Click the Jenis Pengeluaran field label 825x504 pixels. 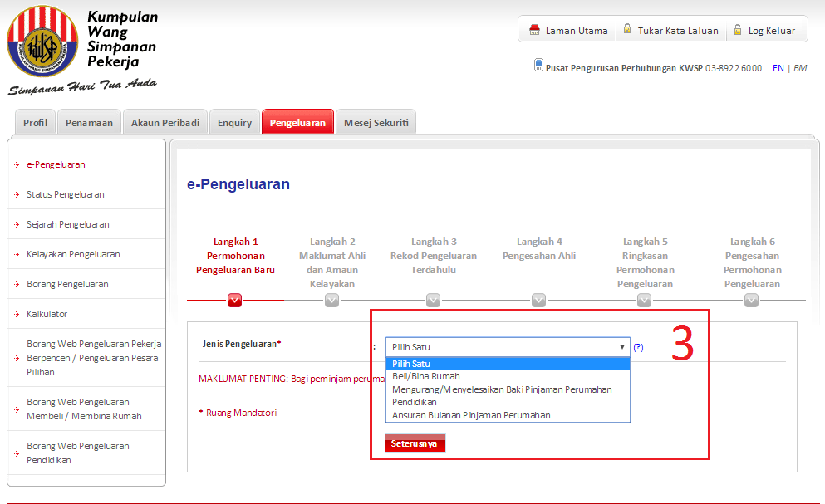point(242,344)
